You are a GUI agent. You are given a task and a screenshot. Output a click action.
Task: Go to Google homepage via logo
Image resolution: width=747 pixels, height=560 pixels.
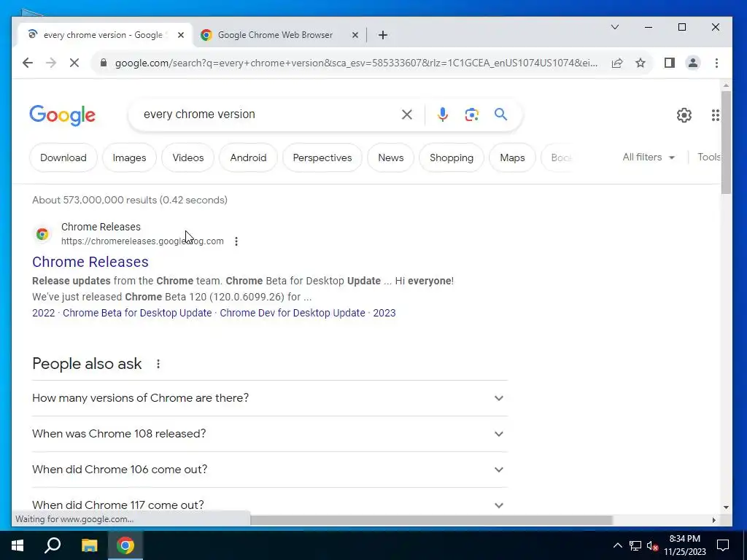pos(63,115)
